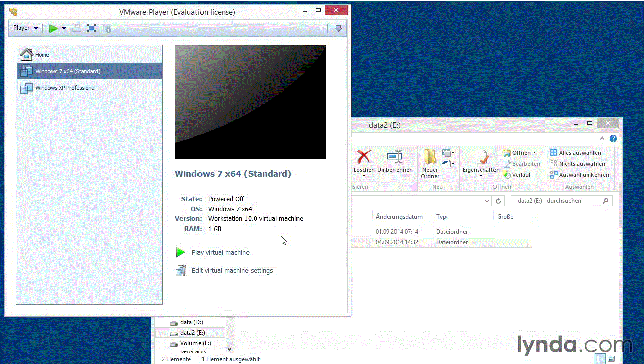Open the power options arrow beside Play
Image resolution: width=644 pixels, height=364 pixels.
(x=64, y=28)
